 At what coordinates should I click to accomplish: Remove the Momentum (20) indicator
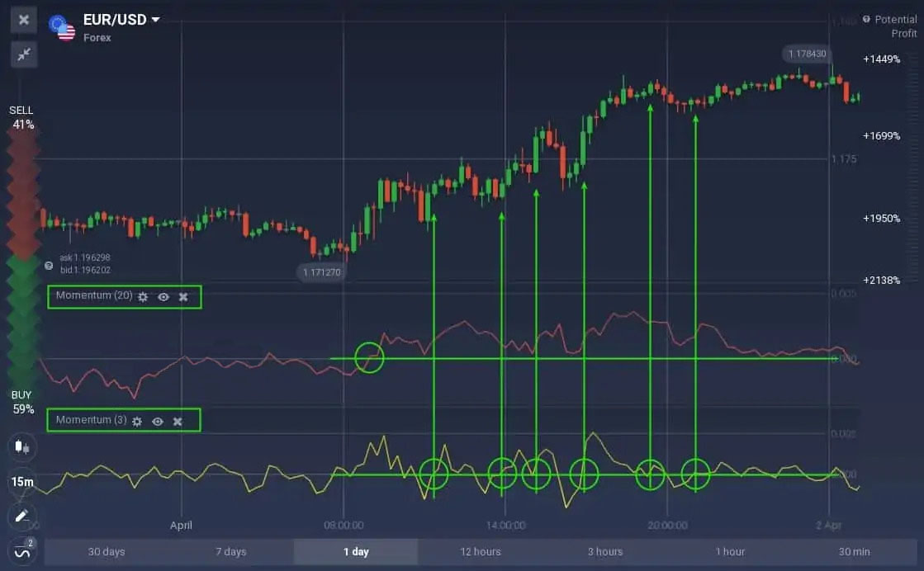pyautogui.click(x=183, y=296)
